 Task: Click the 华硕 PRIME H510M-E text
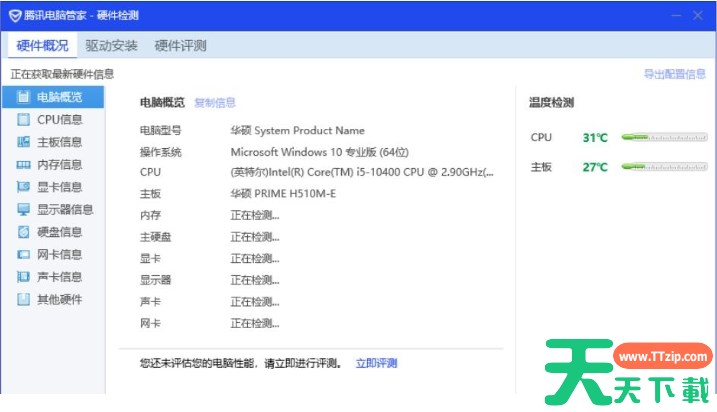point(283,194)
